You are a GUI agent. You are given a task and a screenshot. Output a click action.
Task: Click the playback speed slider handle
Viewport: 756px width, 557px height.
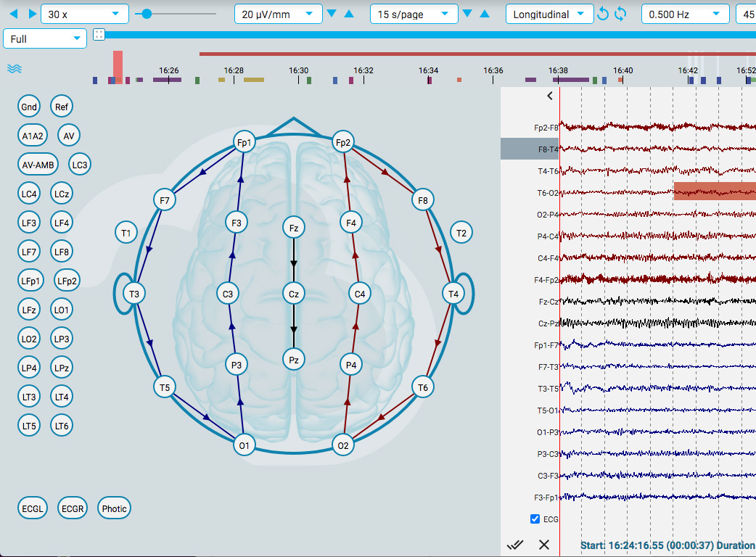(147, 14)
